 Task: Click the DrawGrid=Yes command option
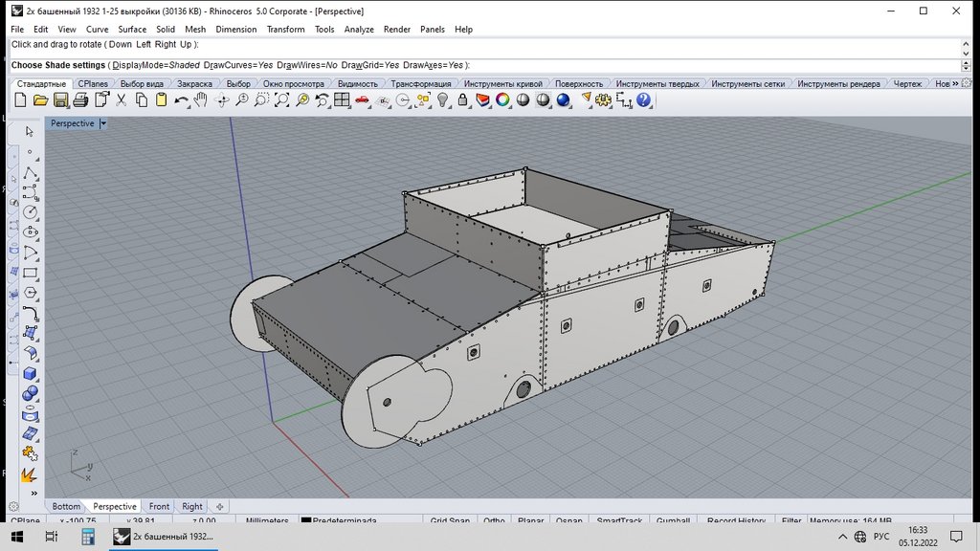(x=370, y=65)
